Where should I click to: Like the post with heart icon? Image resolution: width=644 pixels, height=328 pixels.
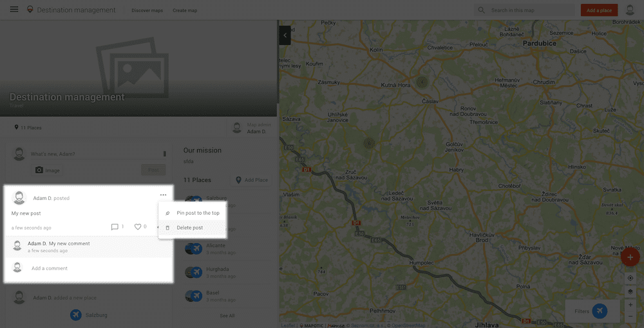pos(138,227)
